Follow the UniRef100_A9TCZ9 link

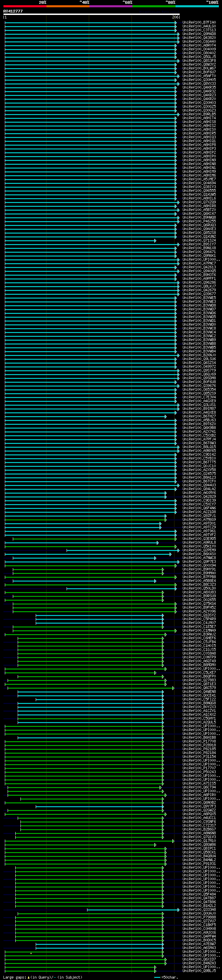(199, 527)
